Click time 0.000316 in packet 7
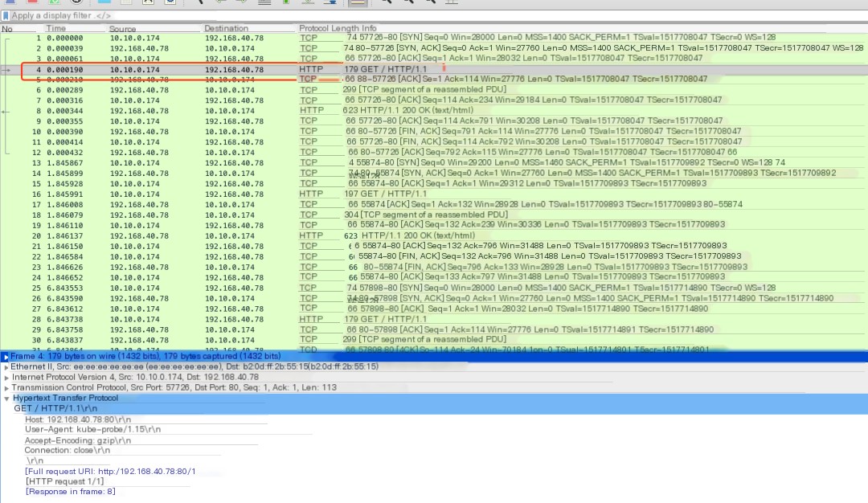Screen dimensions: 868x503 point(65,100)
